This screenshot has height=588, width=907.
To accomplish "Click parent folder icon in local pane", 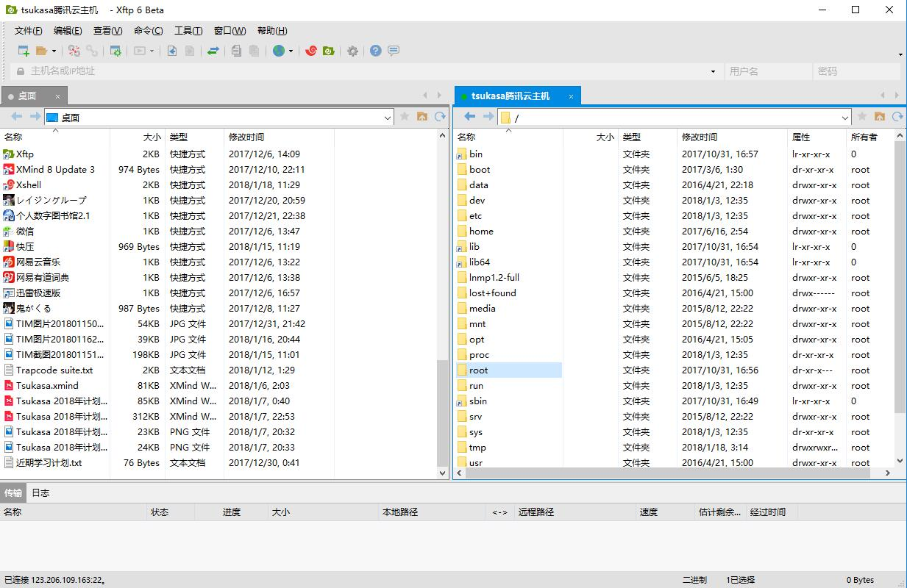I will (x=422, y=117).
